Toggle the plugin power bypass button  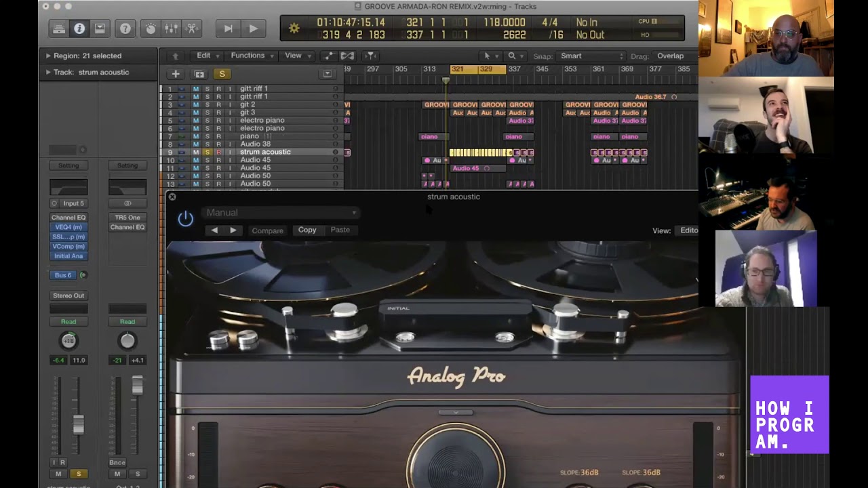(x=185, y=218)
